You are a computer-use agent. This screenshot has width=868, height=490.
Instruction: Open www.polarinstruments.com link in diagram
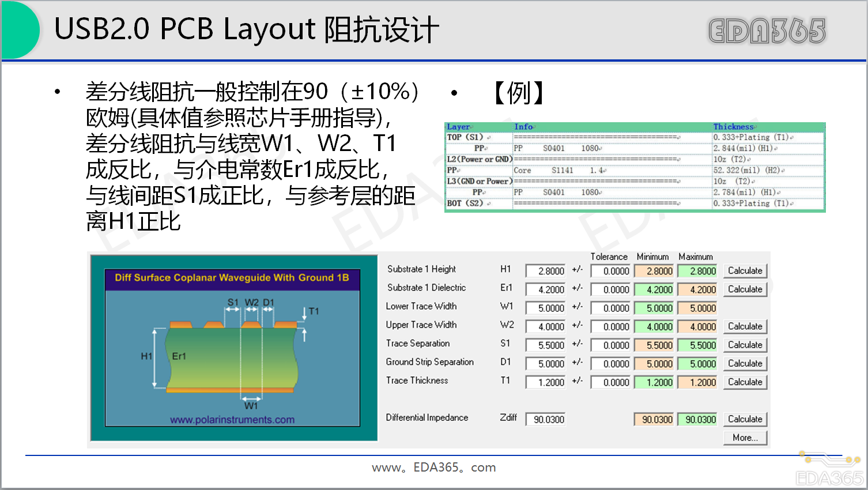232,420
